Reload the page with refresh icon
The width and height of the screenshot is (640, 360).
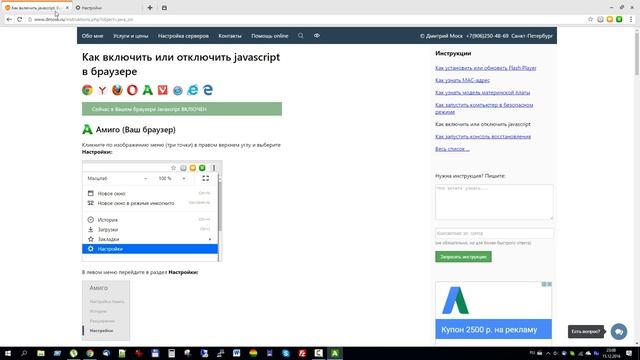click(19, 19)
